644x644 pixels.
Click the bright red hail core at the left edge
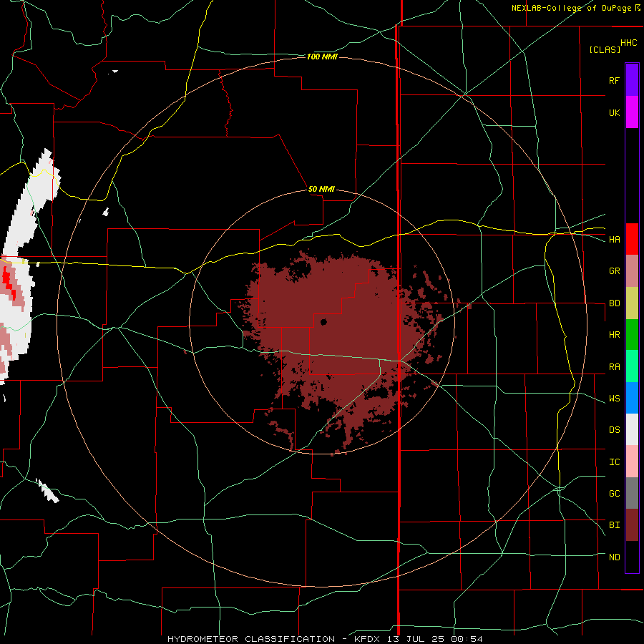tap(8, 283)
